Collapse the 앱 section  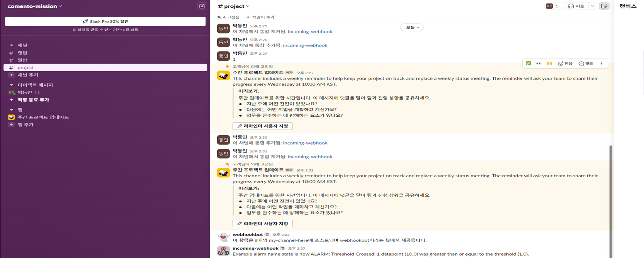click(11, 110)
